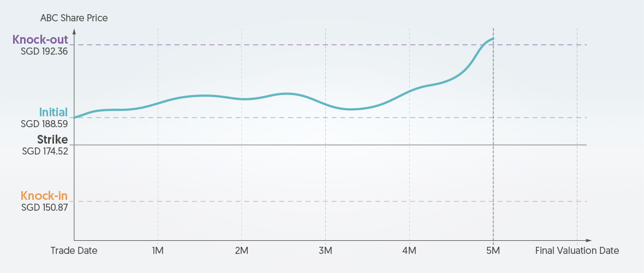Select the 1M time marker
The height and width of the screenshot is (273, 644).
point(158,251)
